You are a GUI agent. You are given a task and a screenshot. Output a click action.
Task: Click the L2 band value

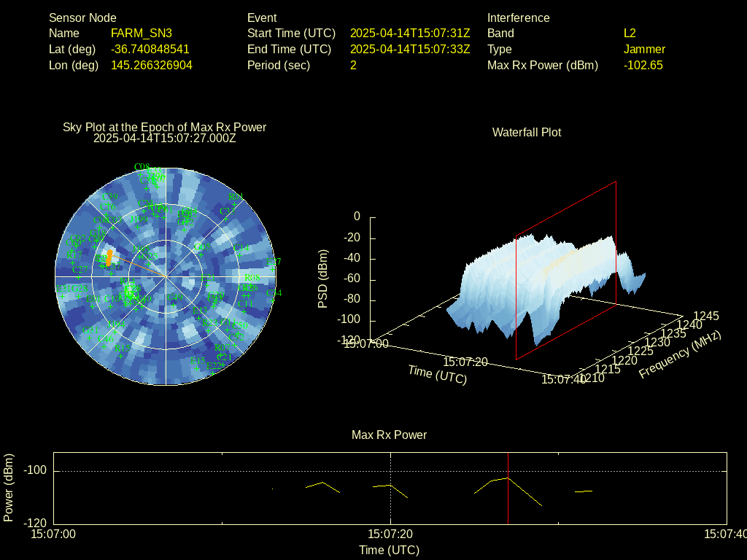pyautogui.click(x=630, y=33)
